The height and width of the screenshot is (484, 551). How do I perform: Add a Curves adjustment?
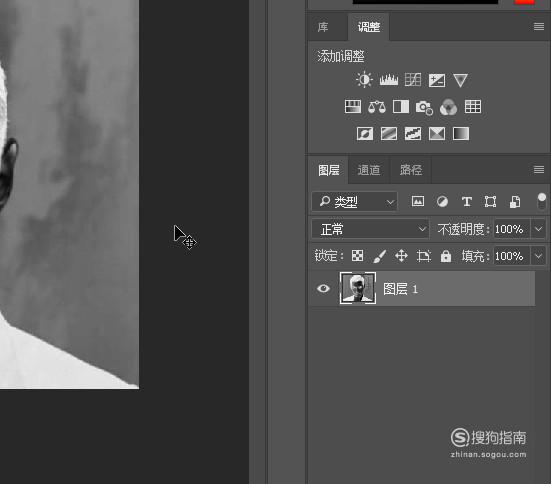[413, 80]
